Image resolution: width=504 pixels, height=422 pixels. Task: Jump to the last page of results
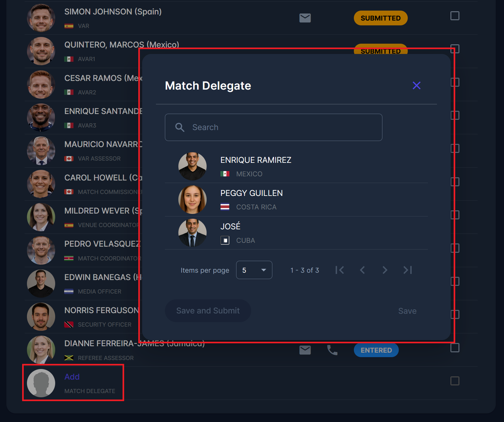pyautogui.click(x=407, y=270)
